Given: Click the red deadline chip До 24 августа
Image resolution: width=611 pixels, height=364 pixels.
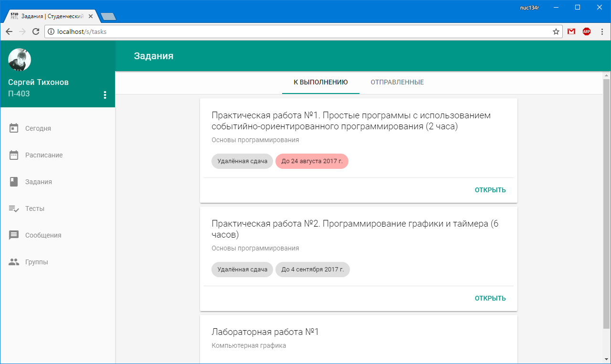Looking at the screenshot, I should (312, 161).
